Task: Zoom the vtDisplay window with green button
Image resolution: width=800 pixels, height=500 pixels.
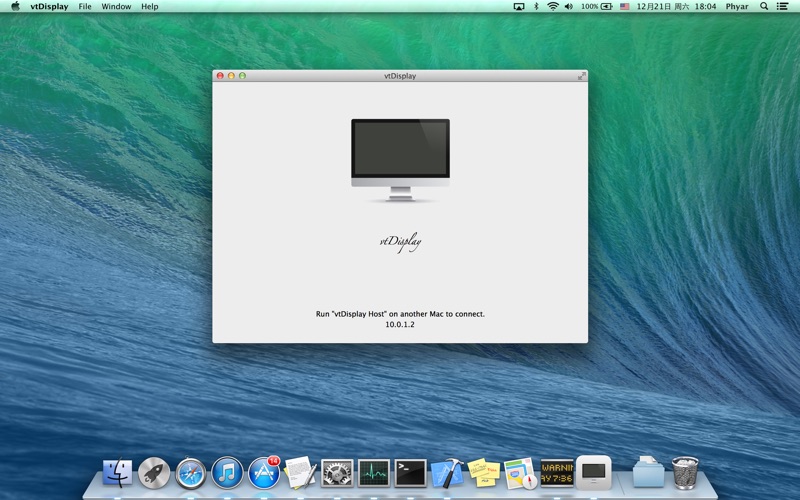Action: (x=242, y=76)
